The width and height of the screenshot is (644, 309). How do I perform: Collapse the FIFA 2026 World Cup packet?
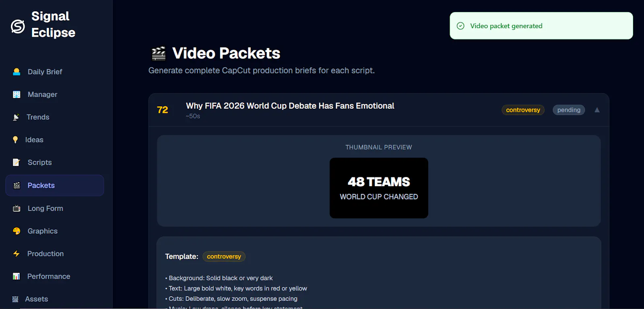click(597, 110)
